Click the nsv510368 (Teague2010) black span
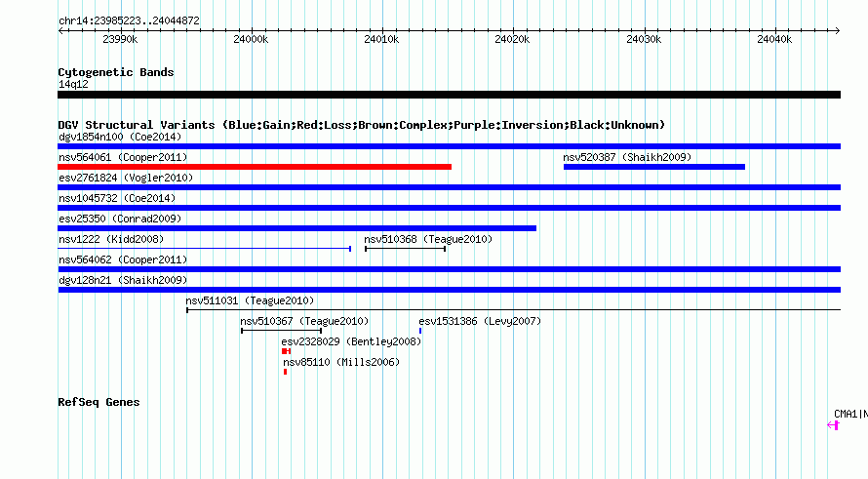 [405, 249]
